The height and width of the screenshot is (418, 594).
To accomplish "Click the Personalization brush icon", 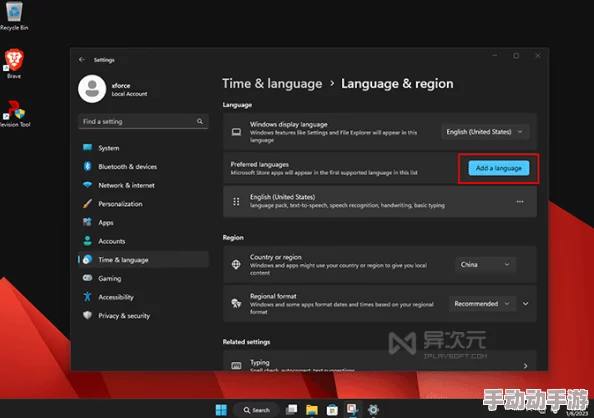I will (88, 204).
